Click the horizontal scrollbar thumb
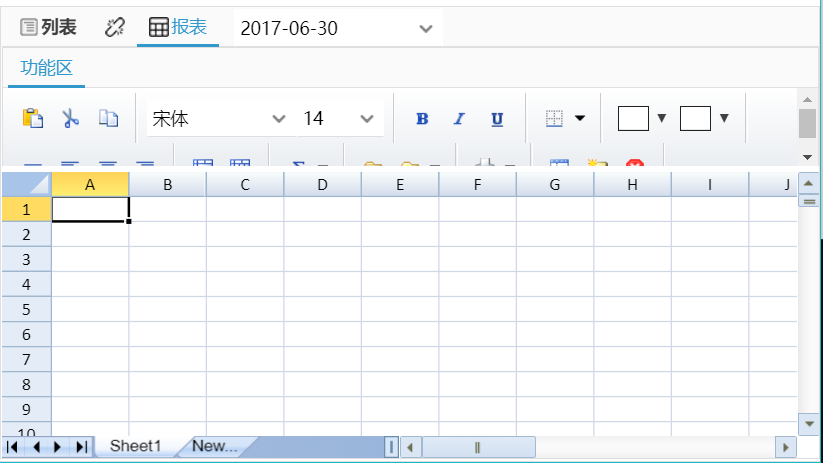 tap(479, 448)
